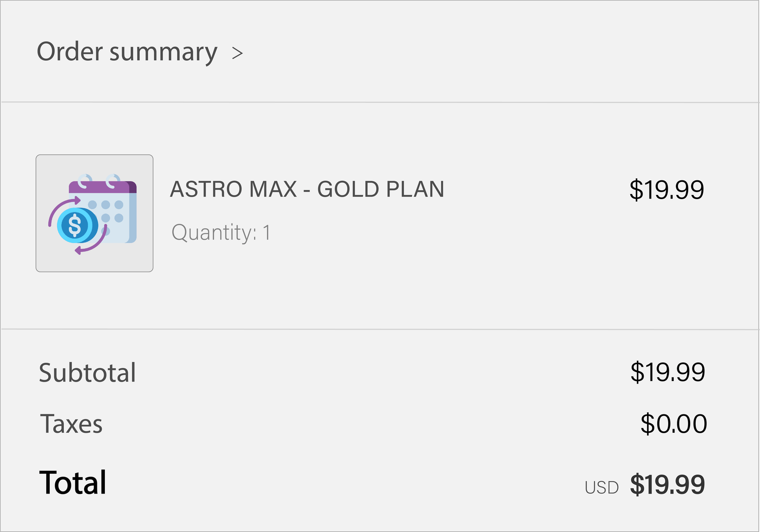
Task: Click the Order summary heading
Action: [127, 52]
